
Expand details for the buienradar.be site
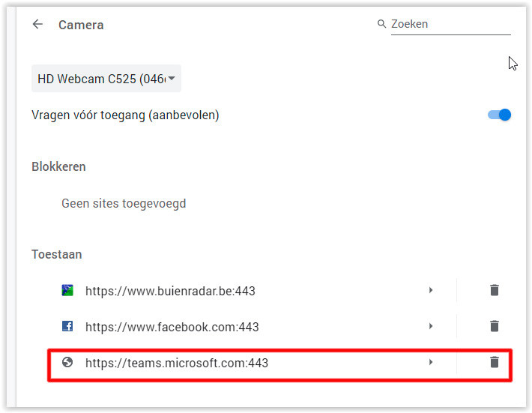pos(431,290)
